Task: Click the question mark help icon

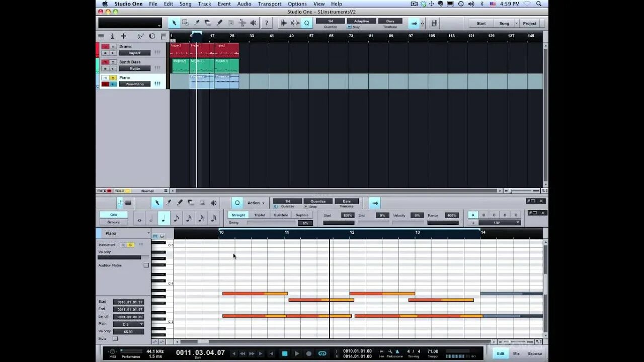Action: click(x=267, y=23)
